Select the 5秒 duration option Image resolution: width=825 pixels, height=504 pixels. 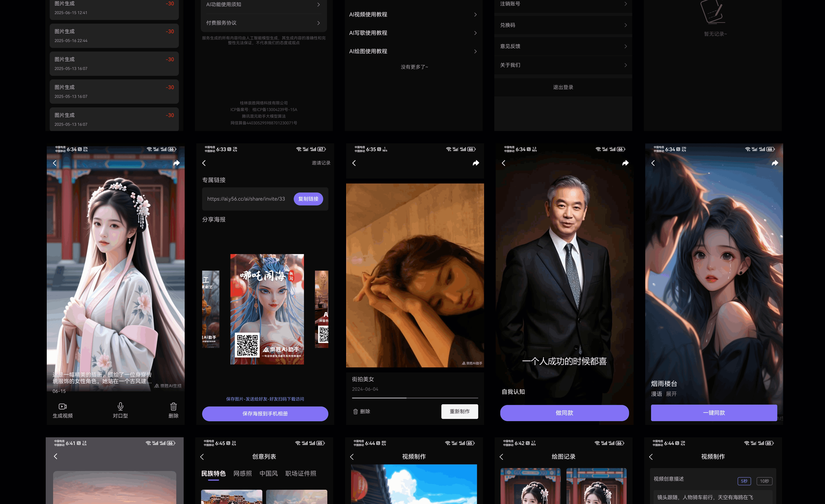(x=744, y=481)
